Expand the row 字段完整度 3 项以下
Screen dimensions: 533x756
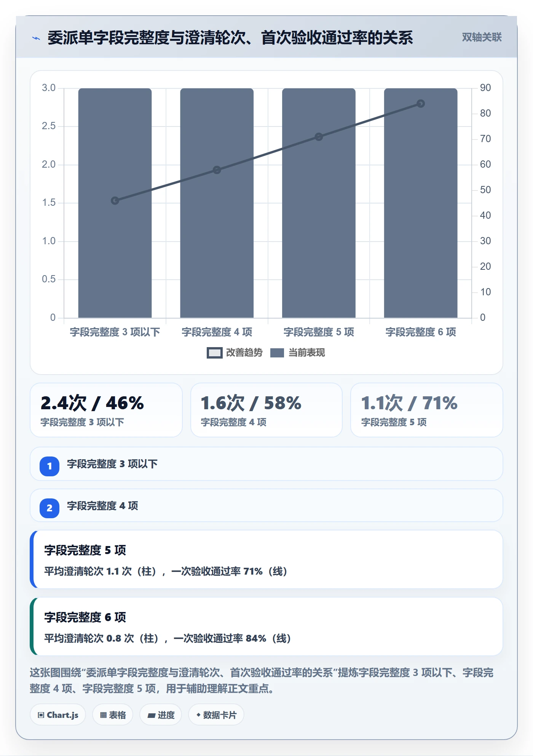coord(266,464)
